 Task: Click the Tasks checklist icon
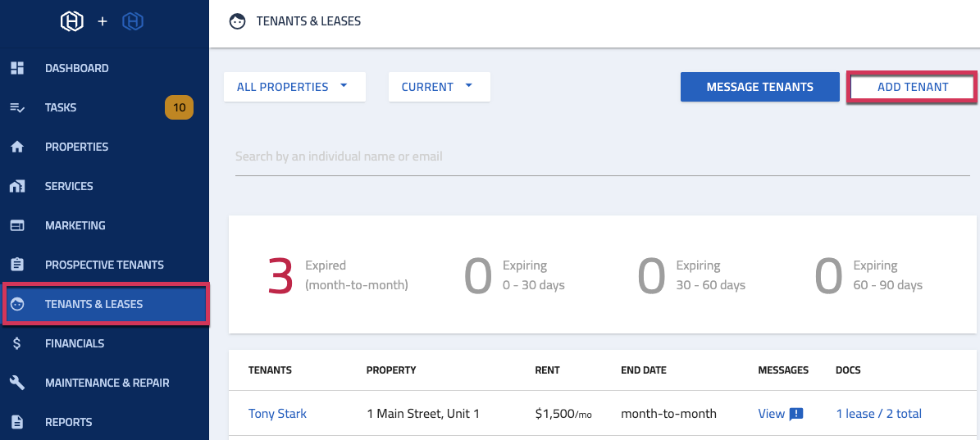pos(17,107)
